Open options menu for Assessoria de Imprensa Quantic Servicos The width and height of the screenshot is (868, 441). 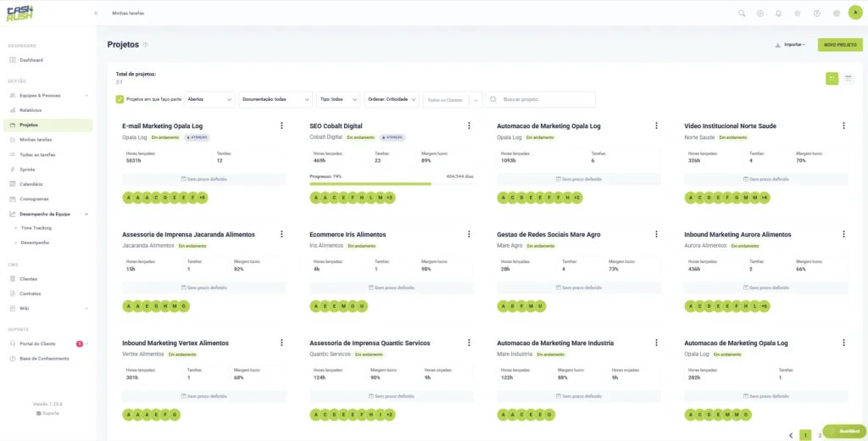coord(469,343)
